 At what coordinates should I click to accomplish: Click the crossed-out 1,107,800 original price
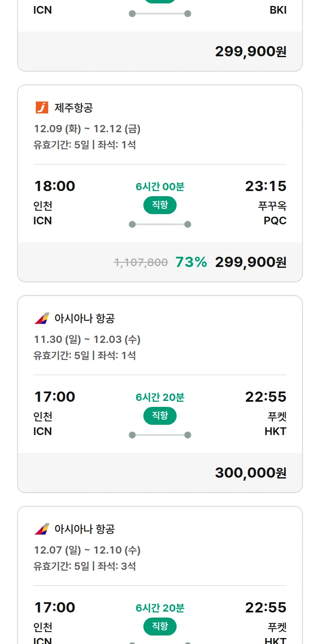click(x=141, y=262)
